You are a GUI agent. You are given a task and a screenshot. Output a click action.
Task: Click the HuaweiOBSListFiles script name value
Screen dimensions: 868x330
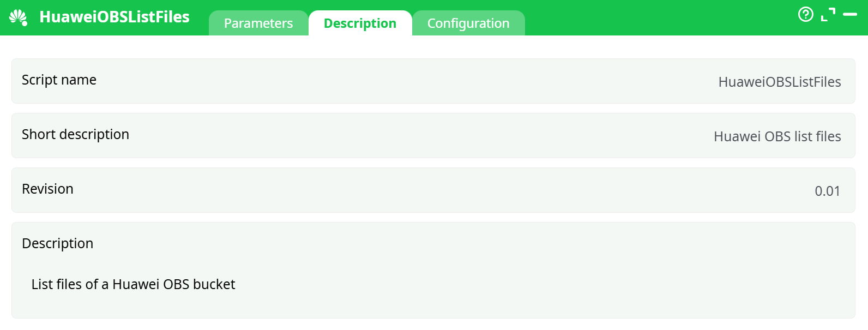(x=780, y=82)
